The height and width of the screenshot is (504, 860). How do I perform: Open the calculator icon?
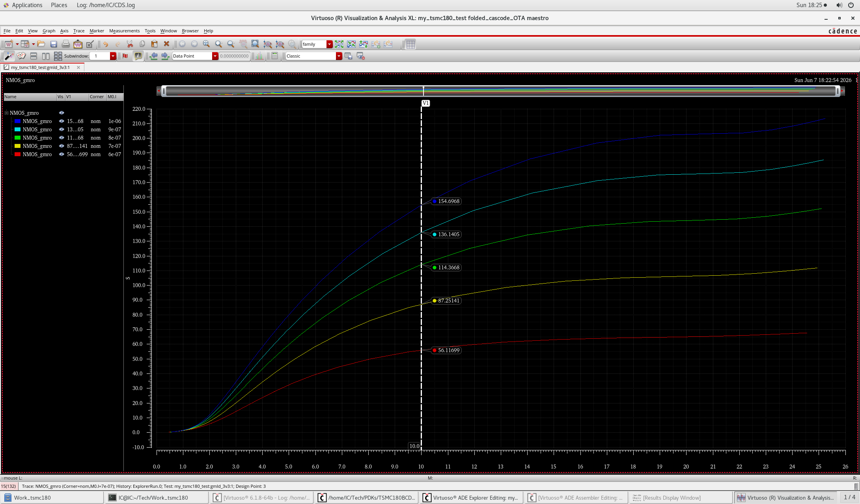(275, 56)
